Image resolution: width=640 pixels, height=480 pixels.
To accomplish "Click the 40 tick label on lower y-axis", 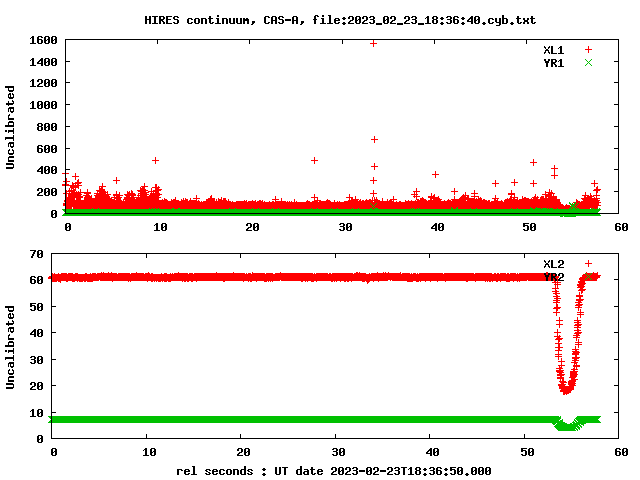I will pos(36,333).
